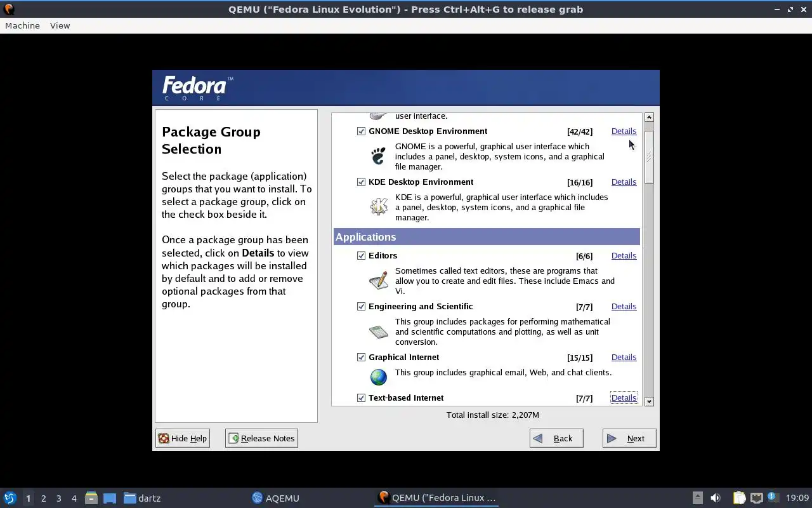Click the Engineering and Scientific calculator icon

[x=378, y=331]
